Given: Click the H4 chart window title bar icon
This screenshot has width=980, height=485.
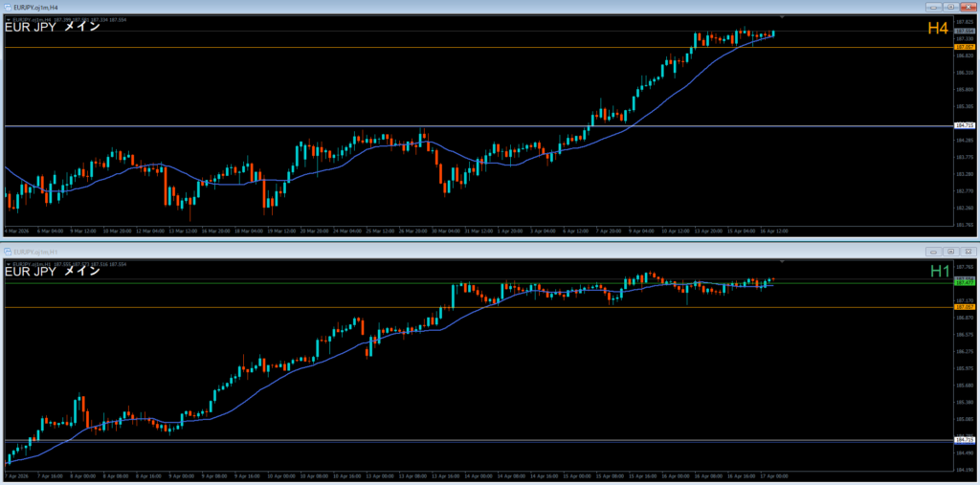Looking at the screenshot, I should [x=8, y=7].
